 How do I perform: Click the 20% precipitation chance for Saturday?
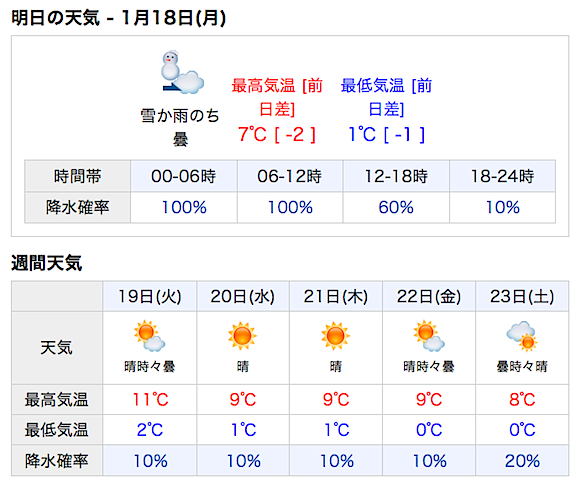pos(522,461)
